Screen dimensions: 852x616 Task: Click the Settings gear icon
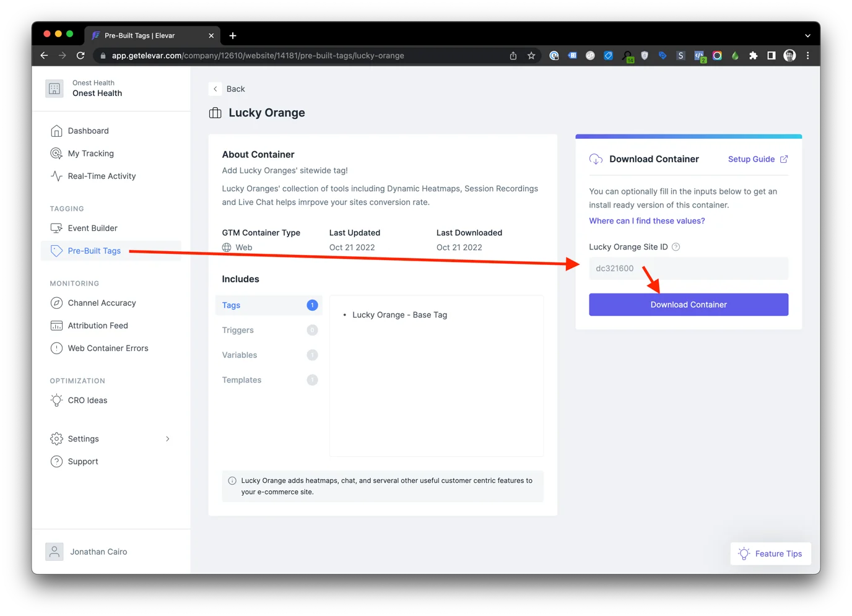point(56,439)
